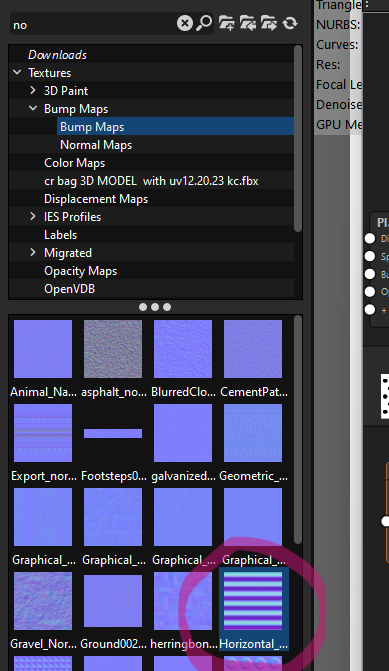Select the Displacement Maps folder

[96, 199]
